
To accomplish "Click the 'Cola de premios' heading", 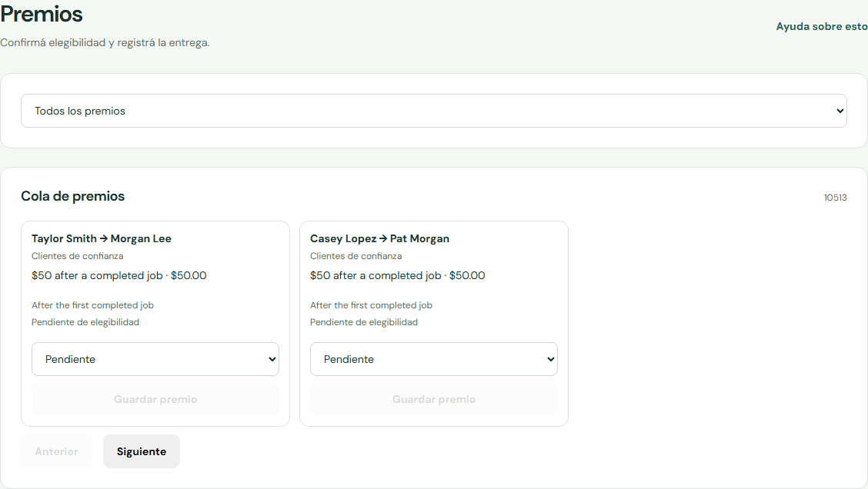I will [x=72, y=196].
